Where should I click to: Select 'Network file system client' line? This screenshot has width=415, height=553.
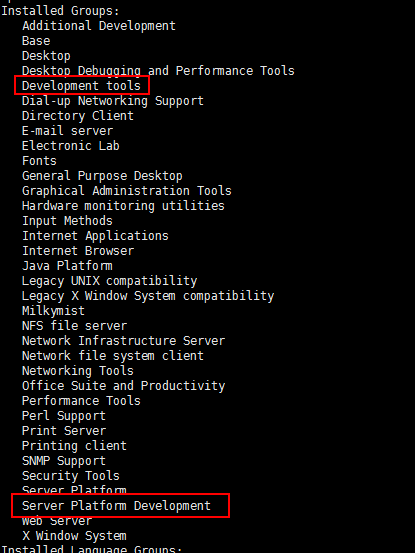[113, 356]
